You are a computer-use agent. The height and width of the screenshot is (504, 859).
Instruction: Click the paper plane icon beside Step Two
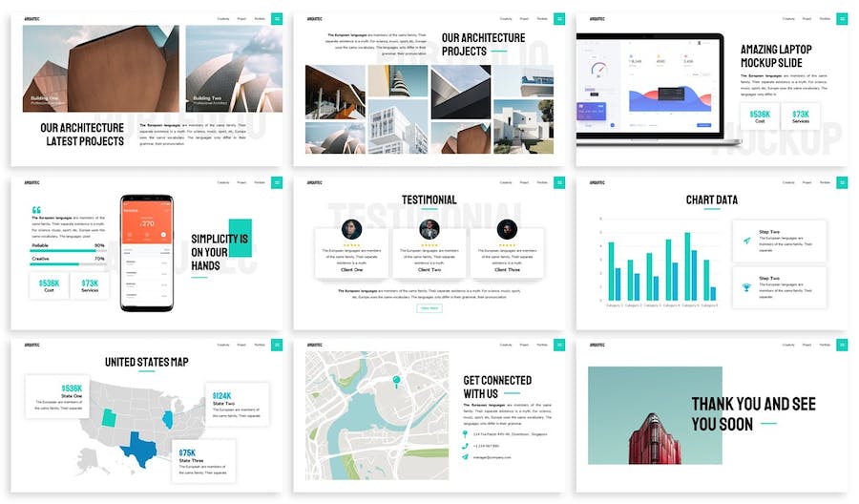[x=746, y=241]
